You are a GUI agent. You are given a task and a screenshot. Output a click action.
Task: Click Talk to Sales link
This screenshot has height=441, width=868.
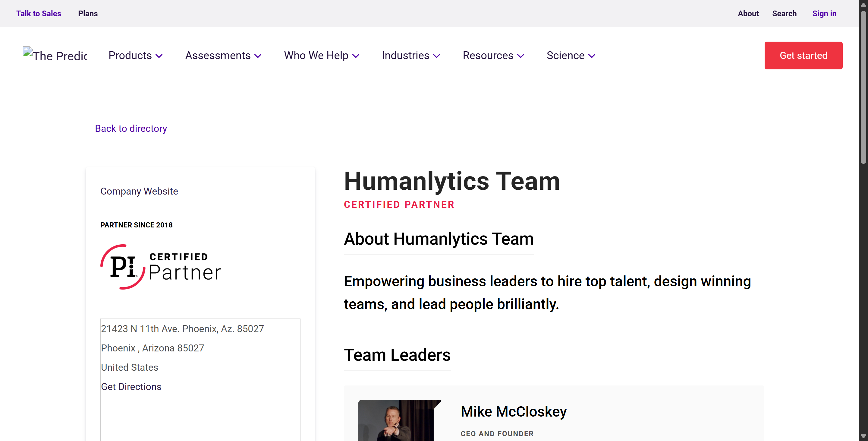(38, 14)
